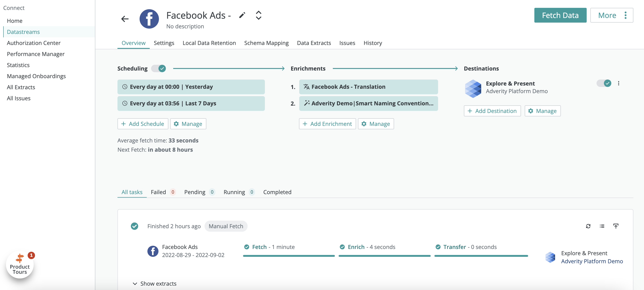This screenshot has height=290, width=644.
Task: Click Manage under Scheduling
Action: point(188,124)
